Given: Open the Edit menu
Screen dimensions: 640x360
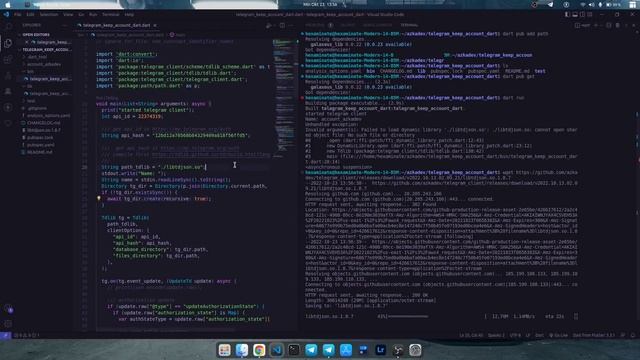Looking at the screenshot, I should coord(30,14).
